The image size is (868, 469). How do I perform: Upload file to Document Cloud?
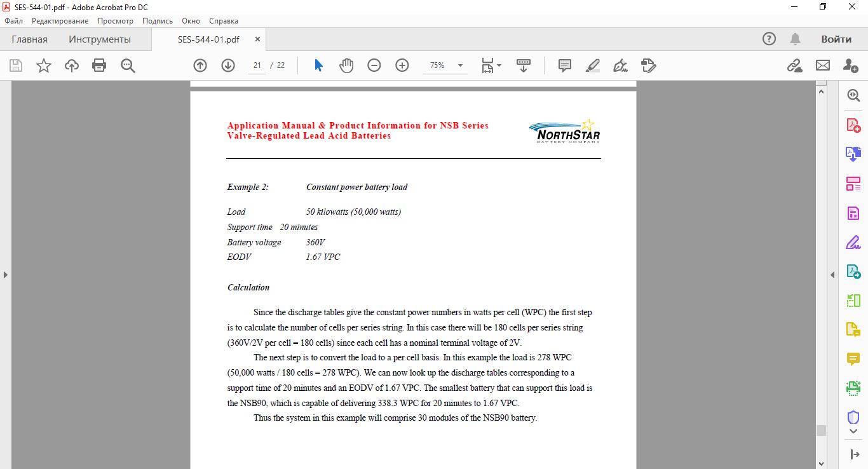pyautogui.click(x=72, y=65)
